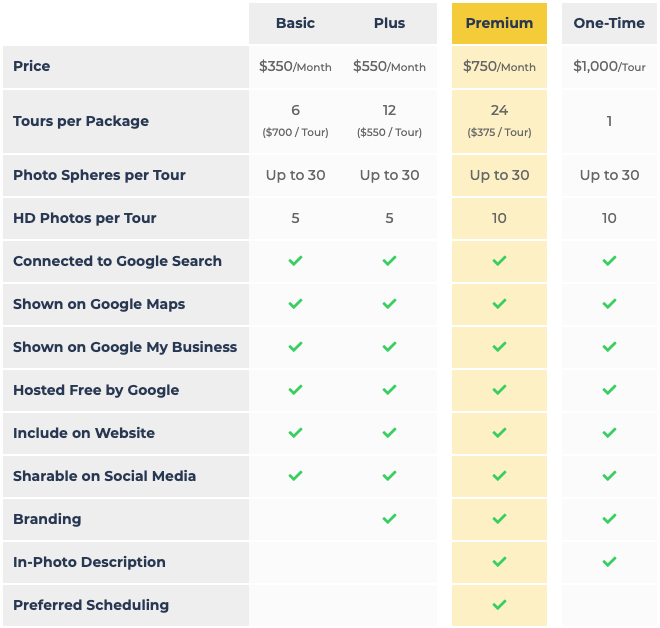Click Premium checkmark in Preferred Scheduling row
The width and height of the screenshot is (660, 628).
point(499,605)
